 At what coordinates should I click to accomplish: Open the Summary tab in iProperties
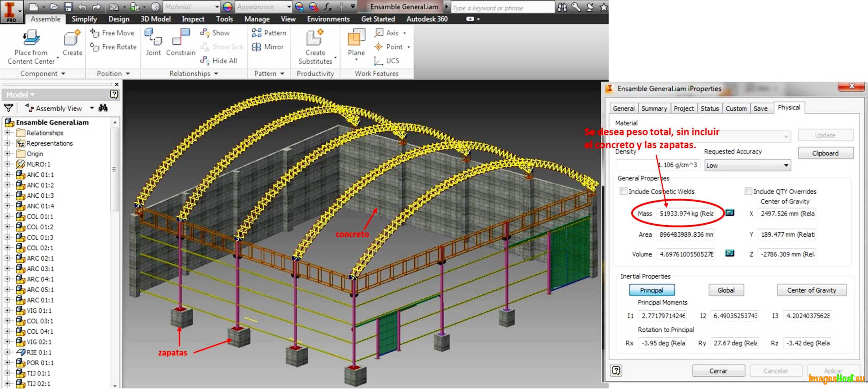pos(654,108)
